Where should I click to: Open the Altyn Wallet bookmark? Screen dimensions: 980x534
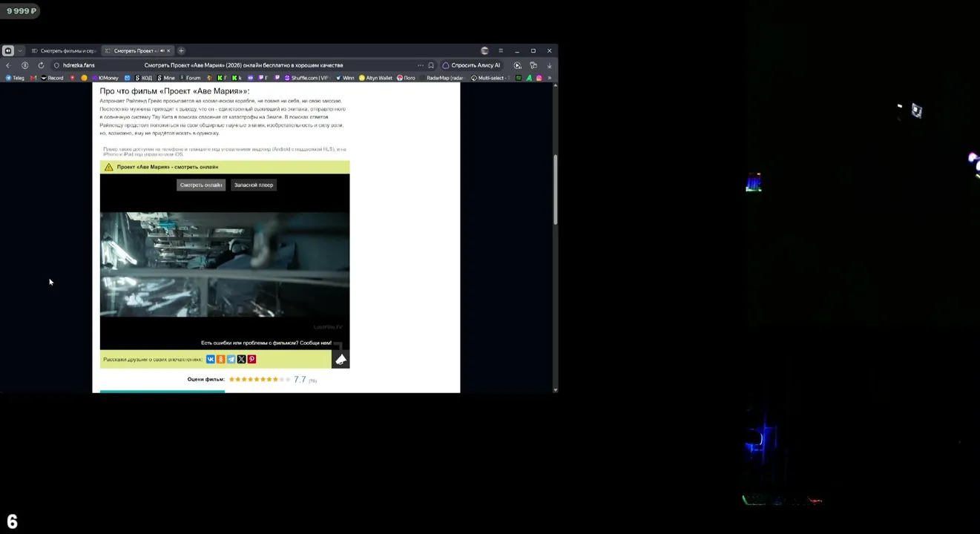pos(375,78)
